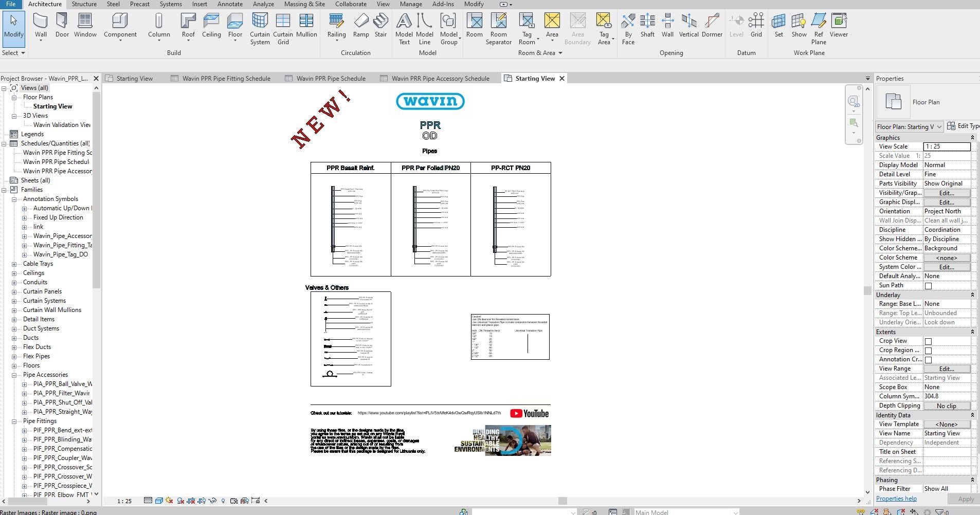The image size is (980, 515).
Task: Select the Curtain System tool
Action: pos(260,29)
